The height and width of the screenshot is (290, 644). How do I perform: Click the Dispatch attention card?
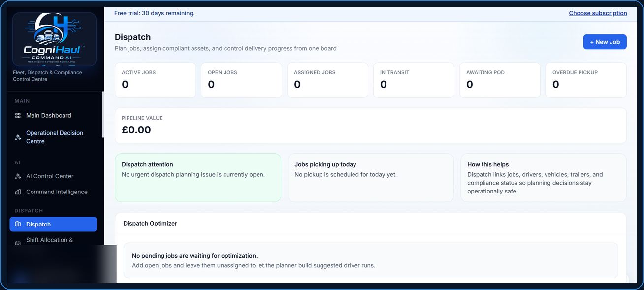198,178
